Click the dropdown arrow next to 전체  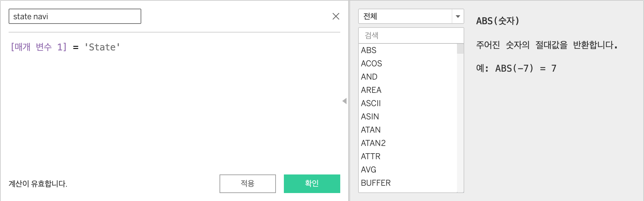coord(458,16)
